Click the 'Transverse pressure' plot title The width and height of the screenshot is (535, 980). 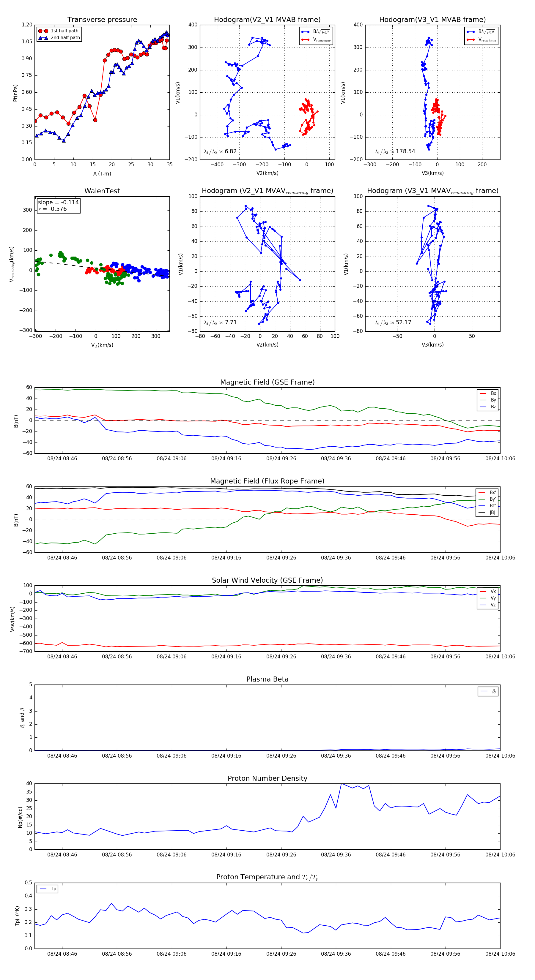coord(102,20)
